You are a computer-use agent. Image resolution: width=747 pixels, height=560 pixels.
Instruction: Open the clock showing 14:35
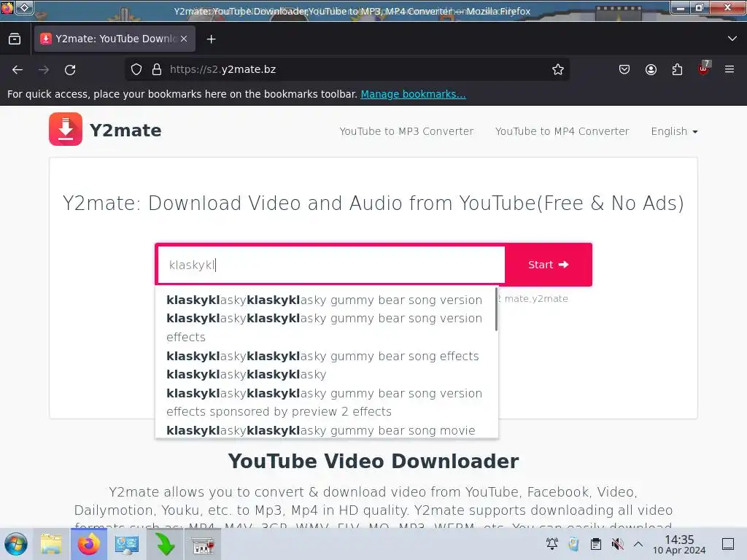pyautogui.click(x=679, y=544)
